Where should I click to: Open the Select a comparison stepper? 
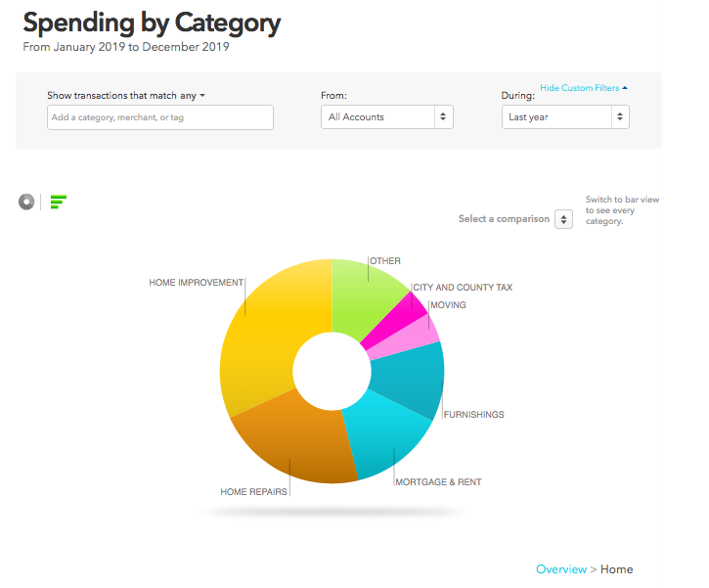point(563,219)
